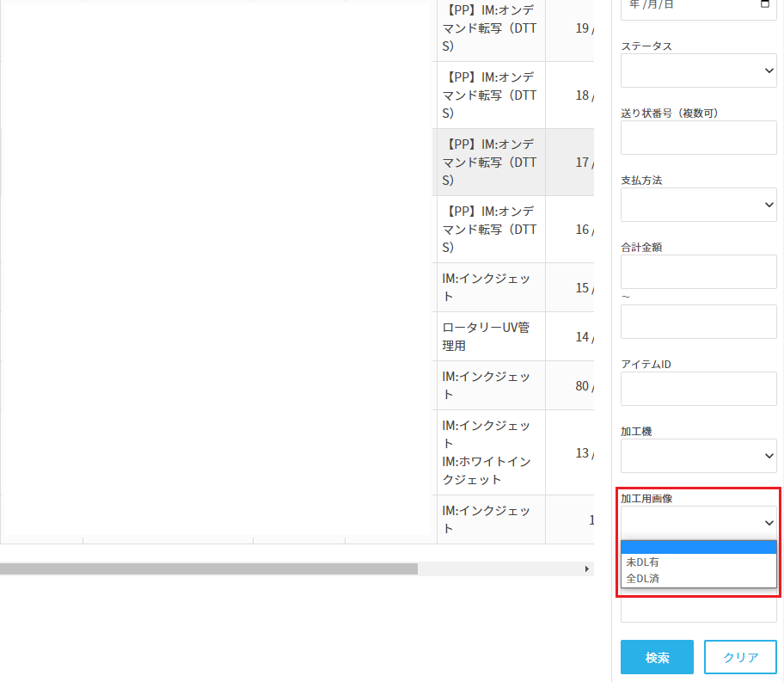Click the cell showing 16
Image resolution: width=784 pixels, height=682 pixels.
[x=569, y=229]
